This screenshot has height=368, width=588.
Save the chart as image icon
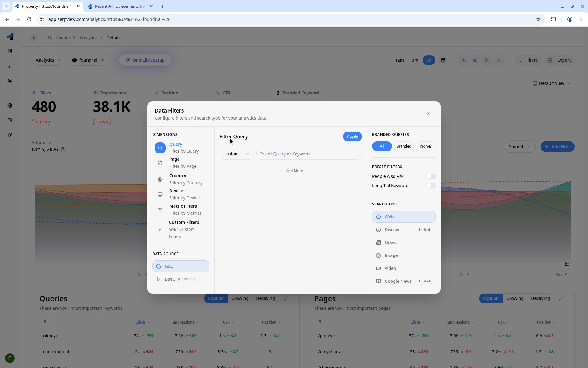pyautogui.click(x=567, y=264)
